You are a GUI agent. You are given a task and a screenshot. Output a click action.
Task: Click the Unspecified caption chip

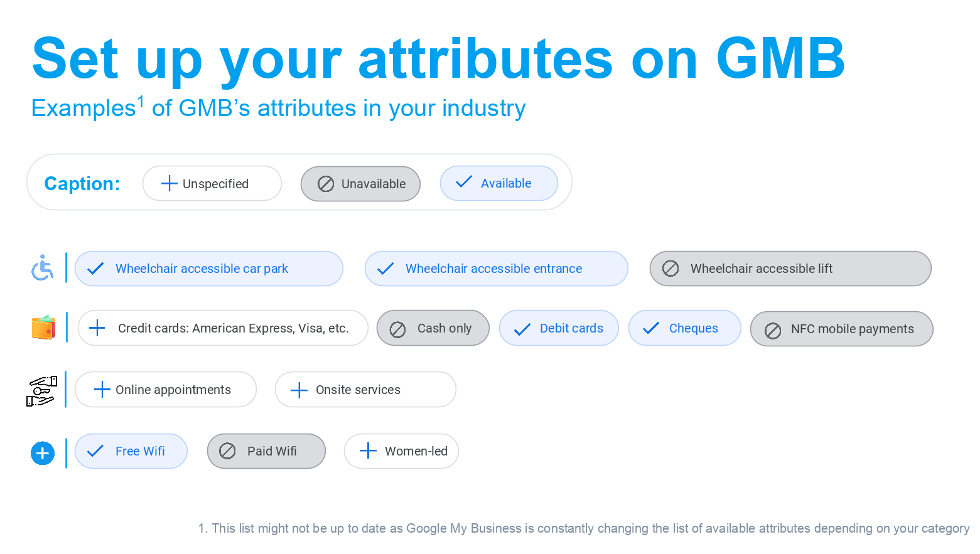[x=212, y=183]
